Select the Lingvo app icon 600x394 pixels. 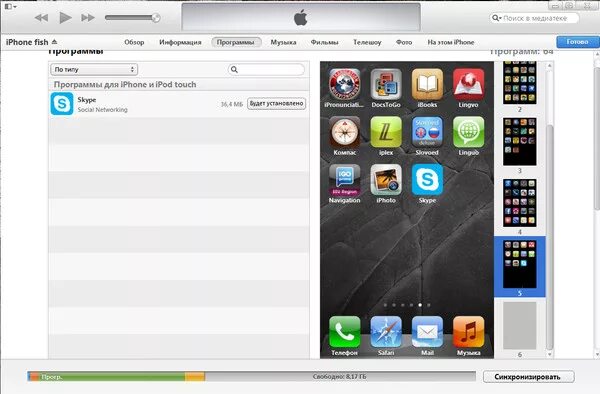468,83
